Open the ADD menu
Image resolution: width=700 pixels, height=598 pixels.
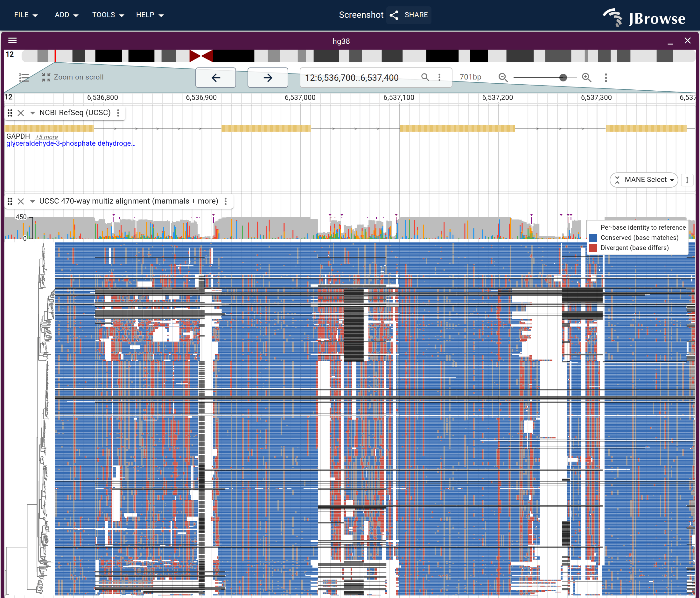[x=66, y=15]
